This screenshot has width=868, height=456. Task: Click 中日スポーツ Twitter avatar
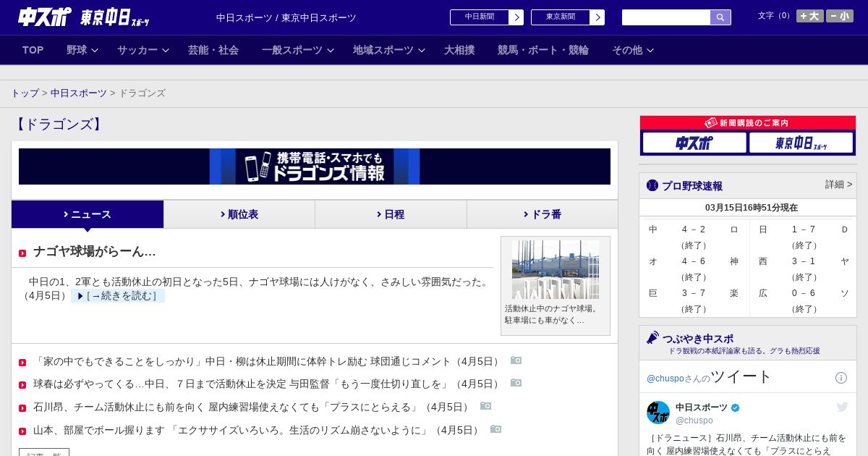(658, 413)
